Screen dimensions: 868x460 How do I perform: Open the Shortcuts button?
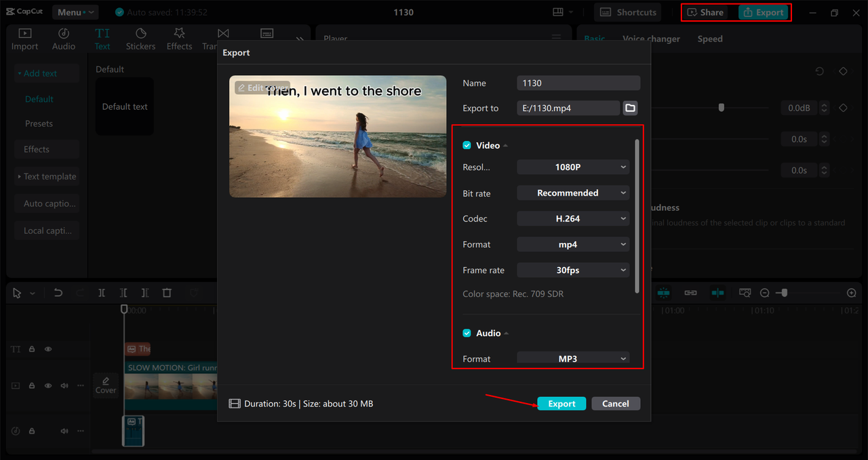point(629,12)
